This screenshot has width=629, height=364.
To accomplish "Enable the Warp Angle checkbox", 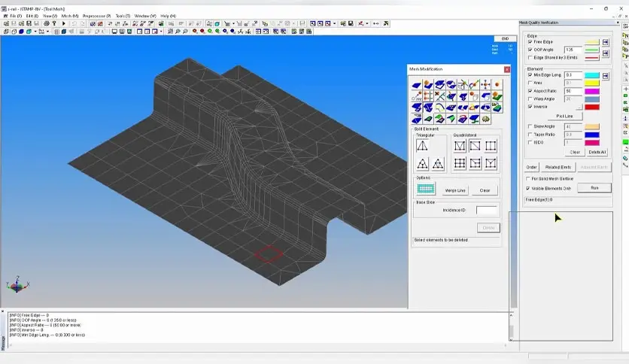I will click(x=530, y=99).
